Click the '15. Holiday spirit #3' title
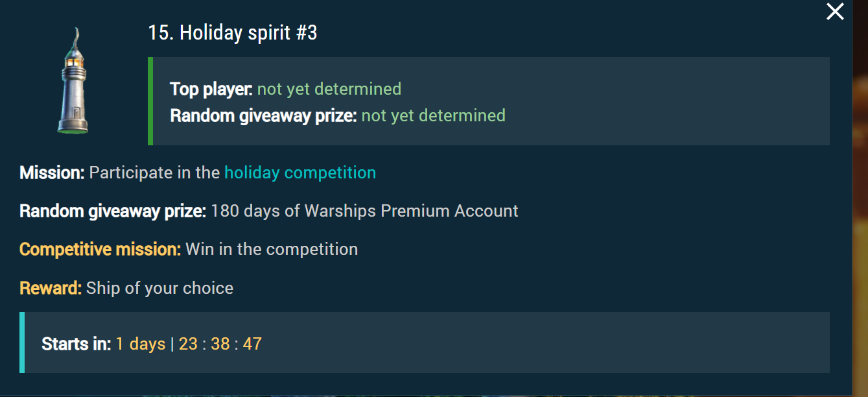868x397 pixels. tap(233, 32)
